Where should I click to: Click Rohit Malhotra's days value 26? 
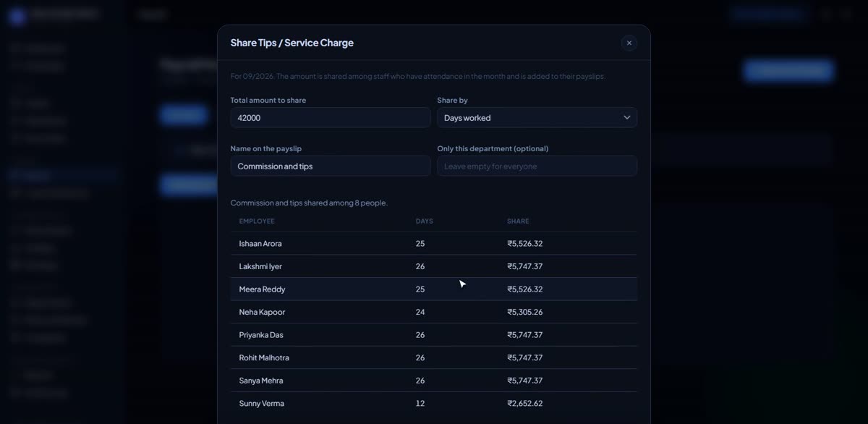[420, 357]
